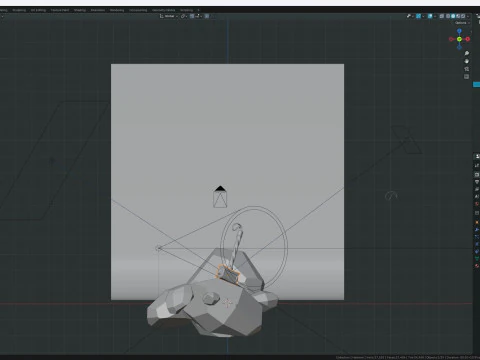Open the Shading workspace tab

(x=80, y=10)
